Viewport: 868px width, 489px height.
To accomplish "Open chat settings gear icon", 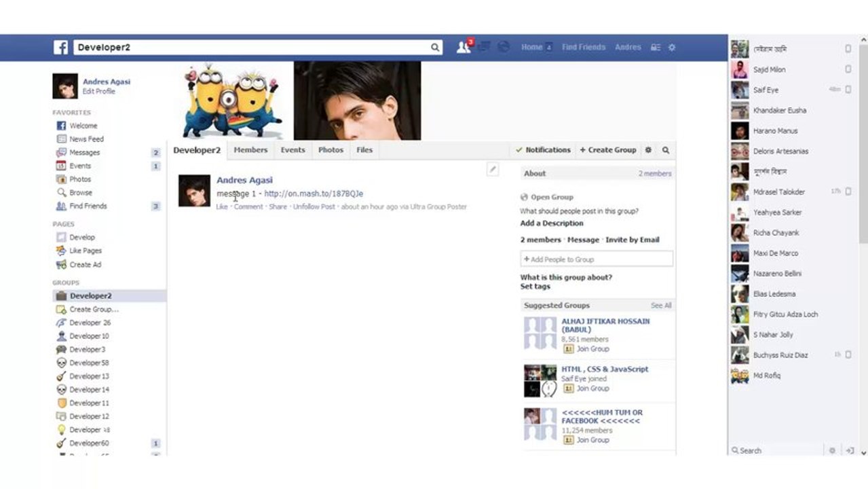I will click(x=833, y=450).
